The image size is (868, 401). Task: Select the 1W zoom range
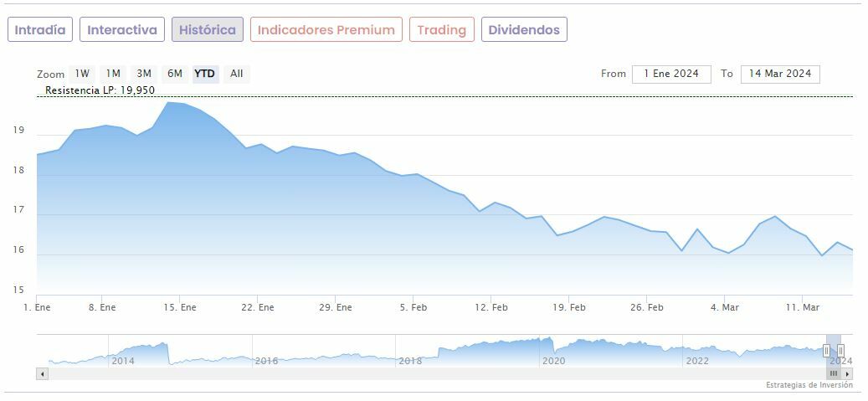(82, 74)
